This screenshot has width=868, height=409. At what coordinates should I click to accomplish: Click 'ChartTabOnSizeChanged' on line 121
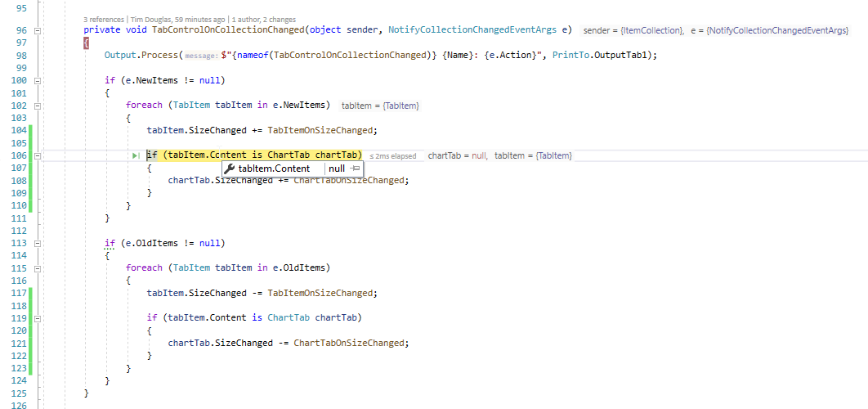coord(349,343)
